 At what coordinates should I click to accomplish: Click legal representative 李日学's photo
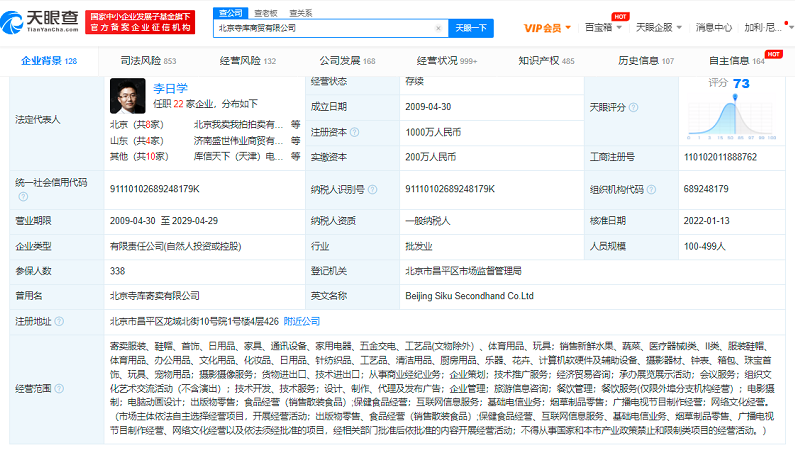pyautogui.click(x=129, y=95)
